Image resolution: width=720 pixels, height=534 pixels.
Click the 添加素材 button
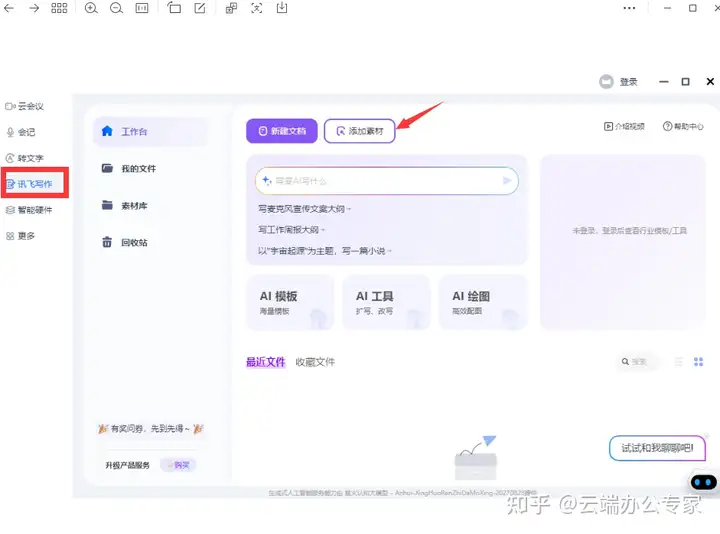tap(360, 131)
